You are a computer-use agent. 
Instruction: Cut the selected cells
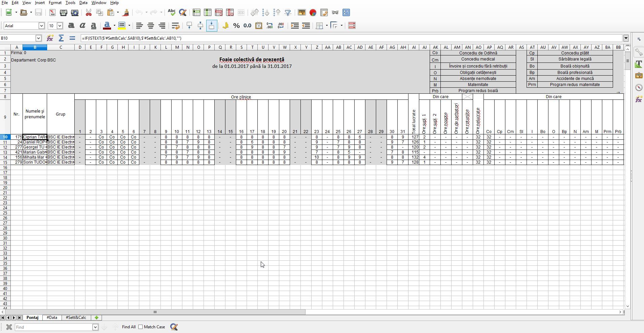88,12
